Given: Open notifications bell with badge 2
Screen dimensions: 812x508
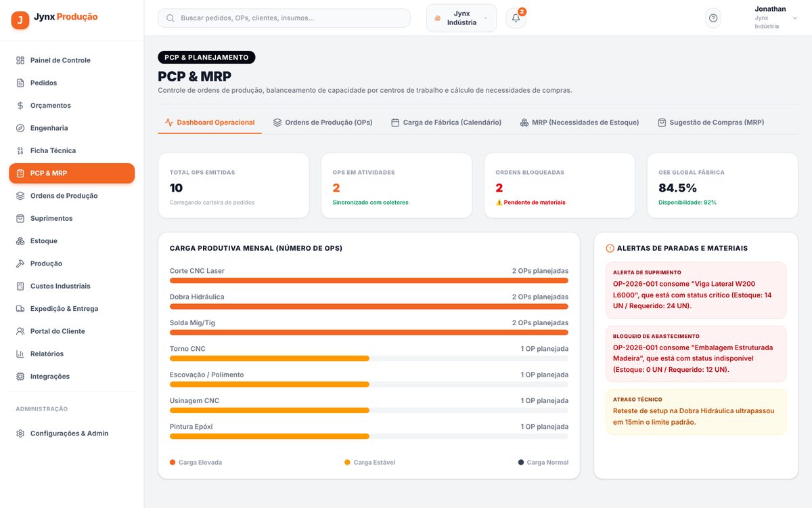Looking at the screenshot, I should point(516,18).
